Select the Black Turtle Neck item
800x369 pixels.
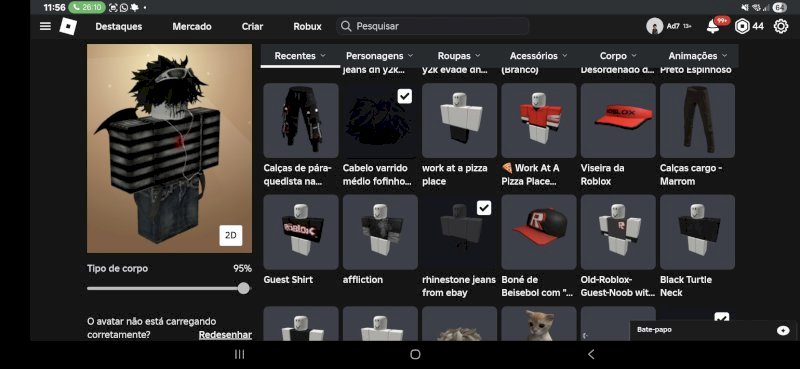(x=697, y=232)
